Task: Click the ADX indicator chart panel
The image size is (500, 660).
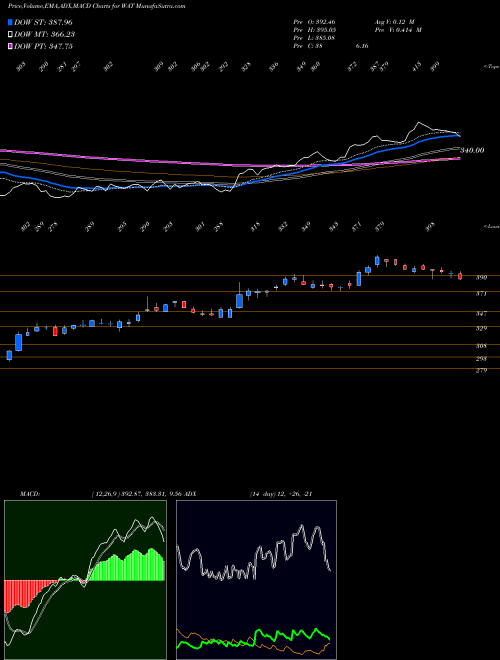Action: pyautogui.click(x=256, y=580)
